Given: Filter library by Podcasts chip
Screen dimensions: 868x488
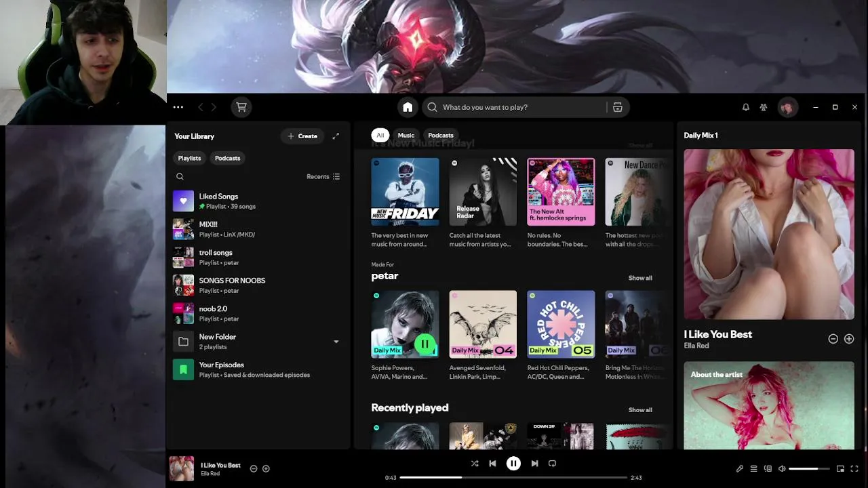Looking at the screenshot, I should coord(227,158).
